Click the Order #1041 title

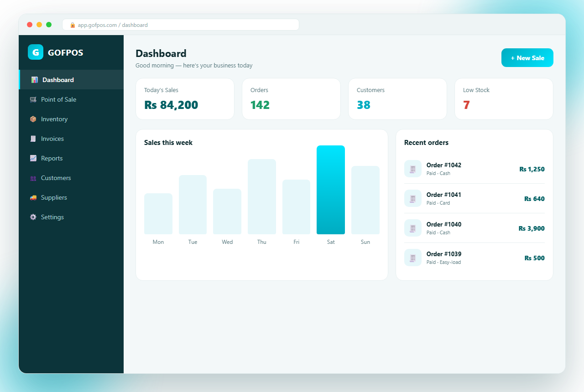point(444,195)
